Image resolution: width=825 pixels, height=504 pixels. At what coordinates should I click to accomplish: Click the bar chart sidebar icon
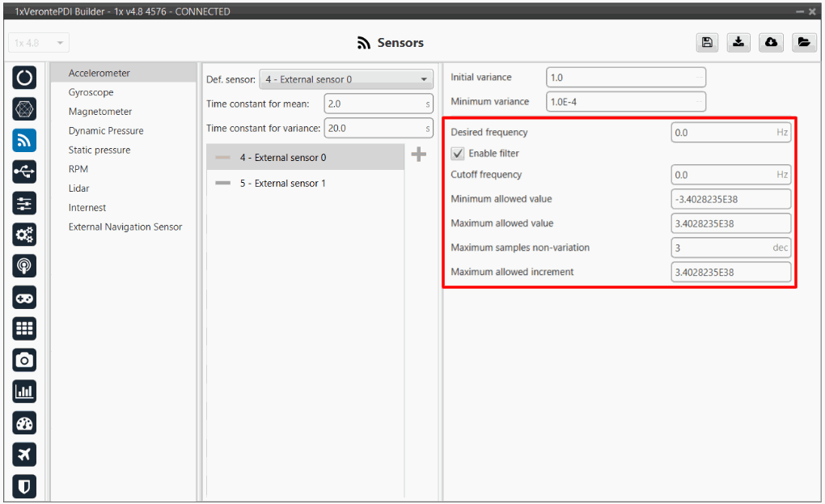[24, 392]
